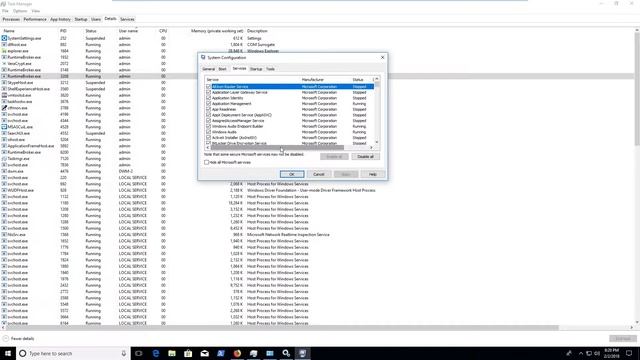Select NisSrv.exe process row
The height and width of the screenshot is (360, 640).
[x=318, y=235]
